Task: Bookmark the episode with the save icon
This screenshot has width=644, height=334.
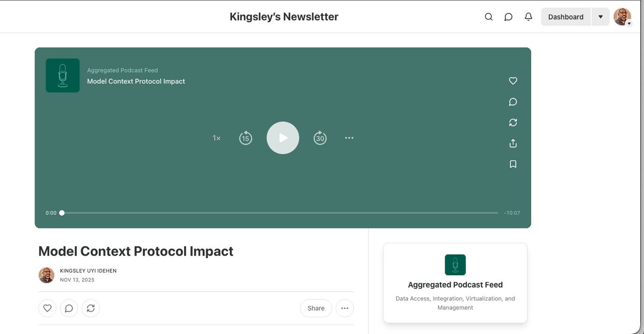Action: click(x=512, y=164)
